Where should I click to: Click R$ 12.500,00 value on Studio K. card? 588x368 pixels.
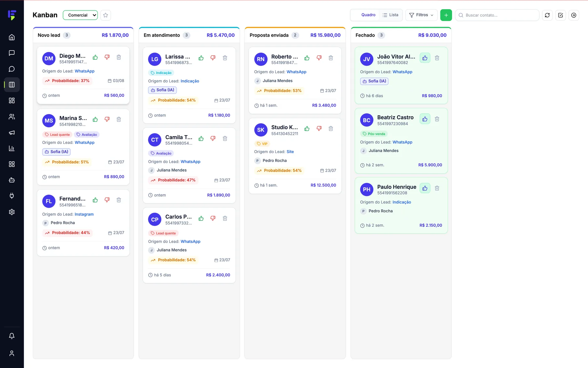[x=323, y=185]
